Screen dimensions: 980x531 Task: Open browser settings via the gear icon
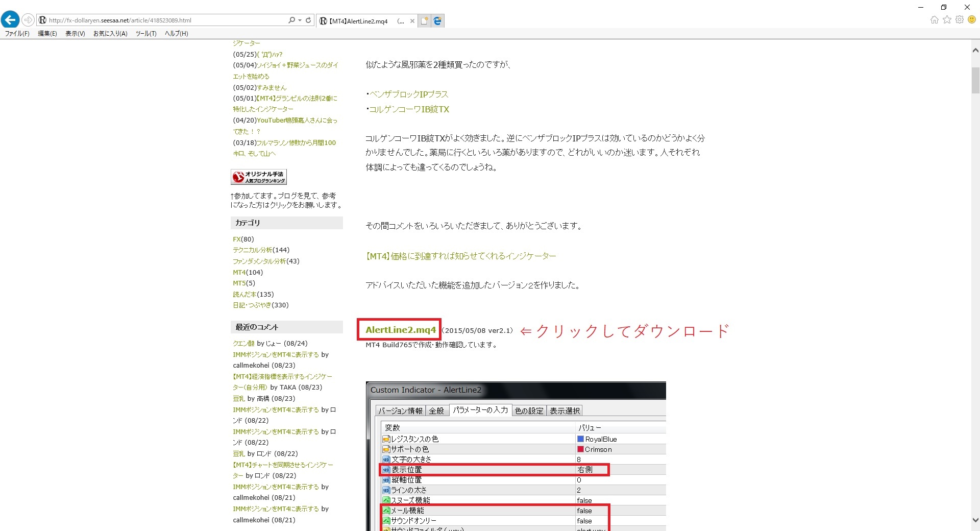pyautogui.click(x=960, y=20)
